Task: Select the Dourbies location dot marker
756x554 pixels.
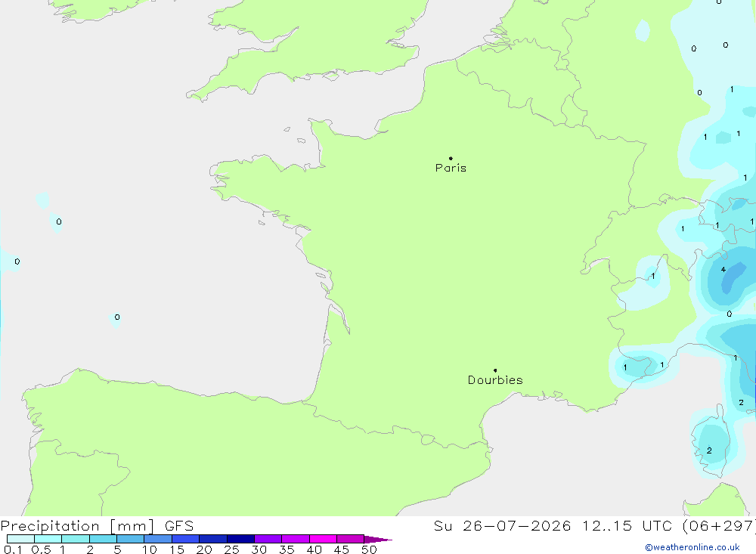Action: pyautogui.click(x=495, y=370)
